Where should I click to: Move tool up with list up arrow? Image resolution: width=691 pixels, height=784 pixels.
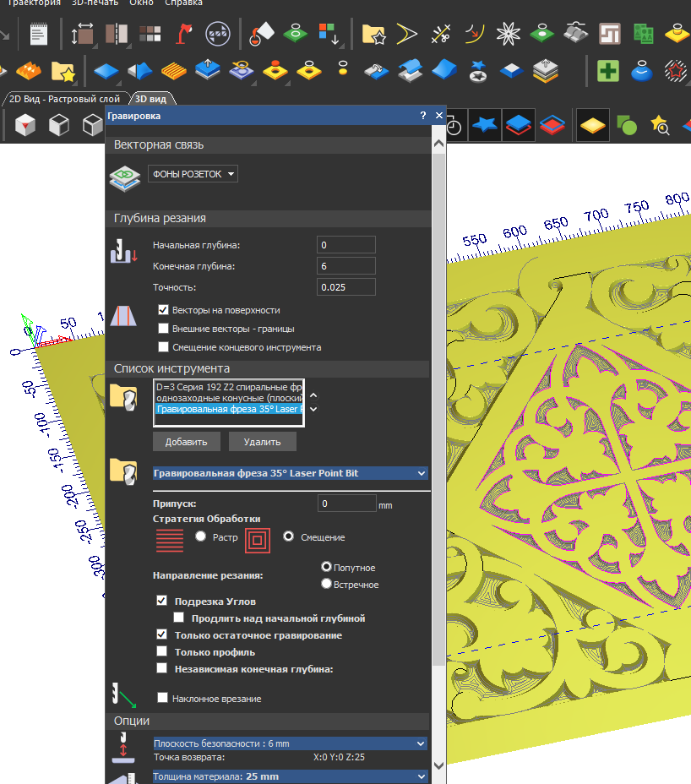pos(313,395)
